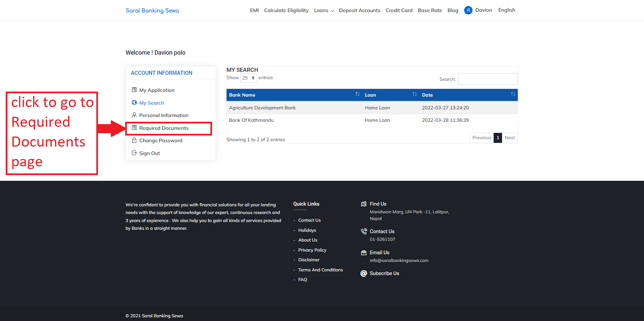Click the Required Documents sidebar icon
This screenshot has height=321, width=644.
[134, 128]
